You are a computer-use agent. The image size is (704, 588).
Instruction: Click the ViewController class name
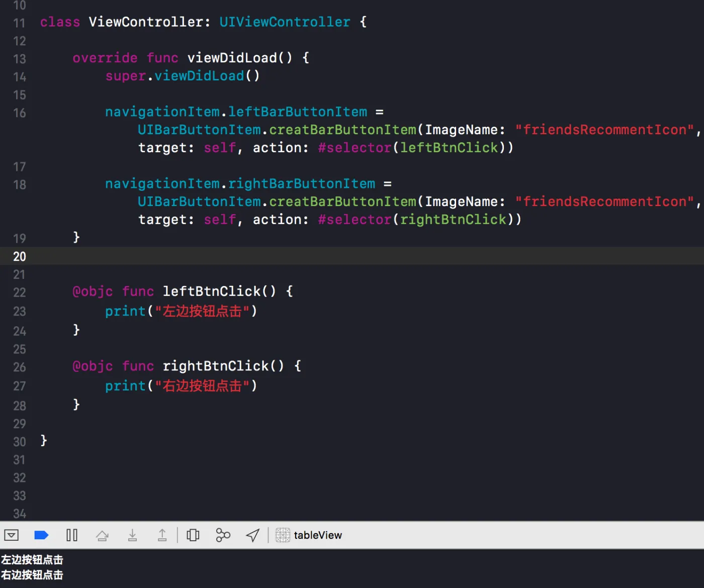(146, 22)
